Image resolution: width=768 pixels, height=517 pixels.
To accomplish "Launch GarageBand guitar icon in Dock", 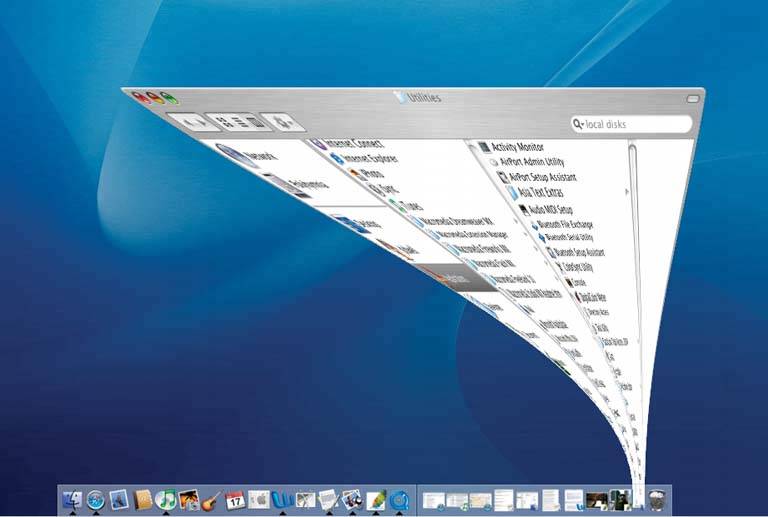I will [210, 498].
